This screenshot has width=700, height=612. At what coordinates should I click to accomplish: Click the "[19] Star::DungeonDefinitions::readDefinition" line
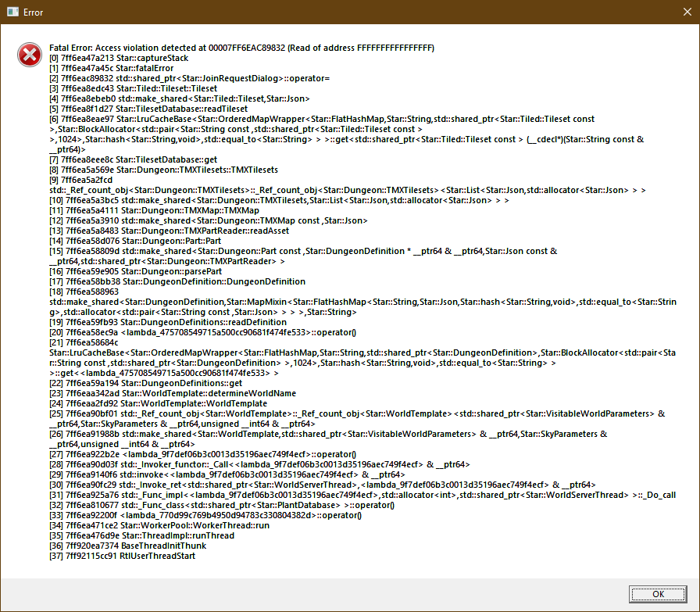[168, 323]
